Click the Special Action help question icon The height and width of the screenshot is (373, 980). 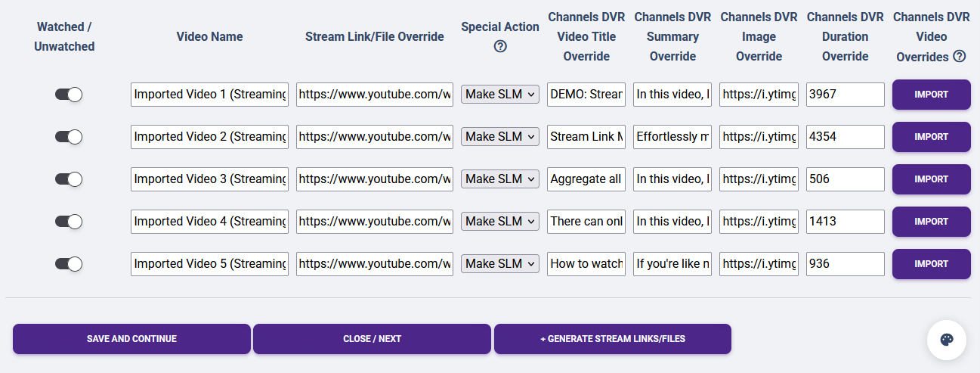tap(500, 46)
